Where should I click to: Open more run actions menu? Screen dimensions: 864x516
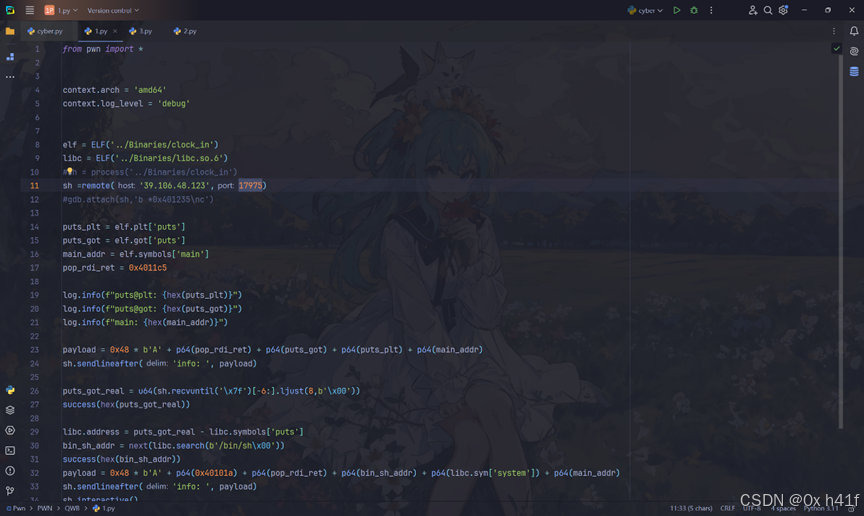pos(711,10)
